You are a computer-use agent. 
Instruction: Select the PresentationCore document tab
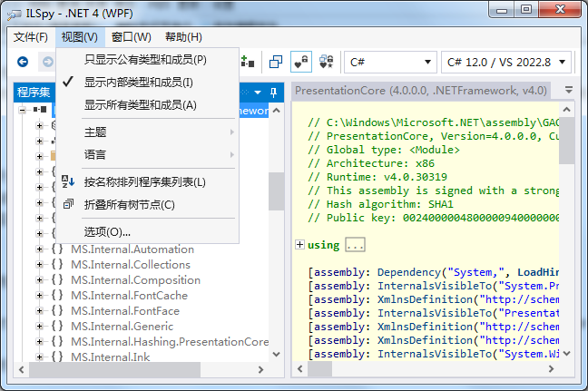click(x=421, y=91)
